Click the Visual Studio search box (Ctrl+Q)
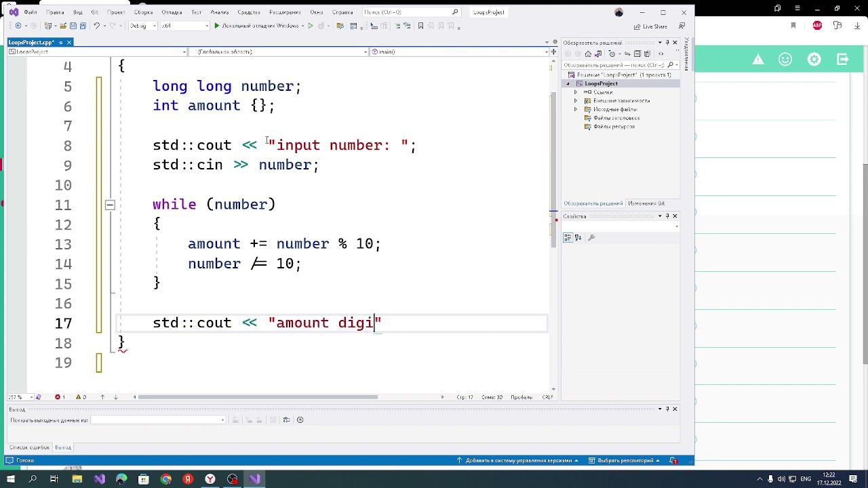868x488 pixels. (x=411, y=12)
